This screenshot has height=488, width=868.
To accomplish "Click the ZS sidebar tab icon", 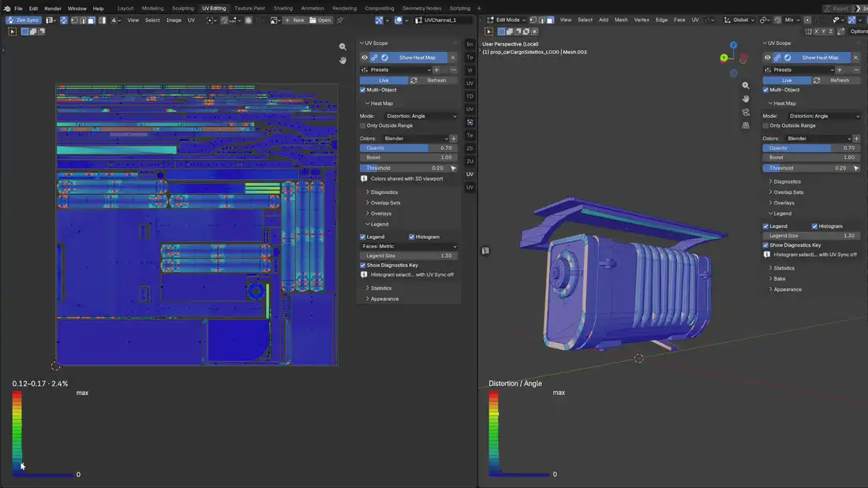I will 470,148.
